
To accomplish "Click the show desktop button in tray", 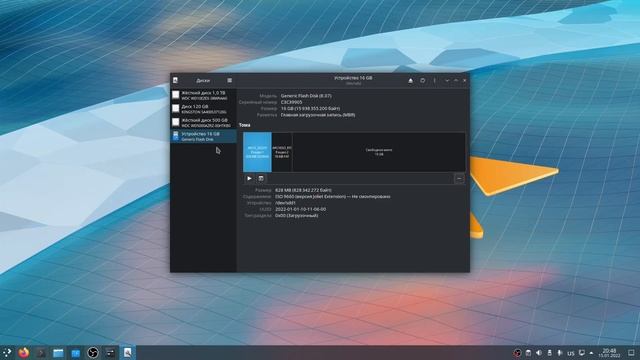I will click(x=631, y=353).
